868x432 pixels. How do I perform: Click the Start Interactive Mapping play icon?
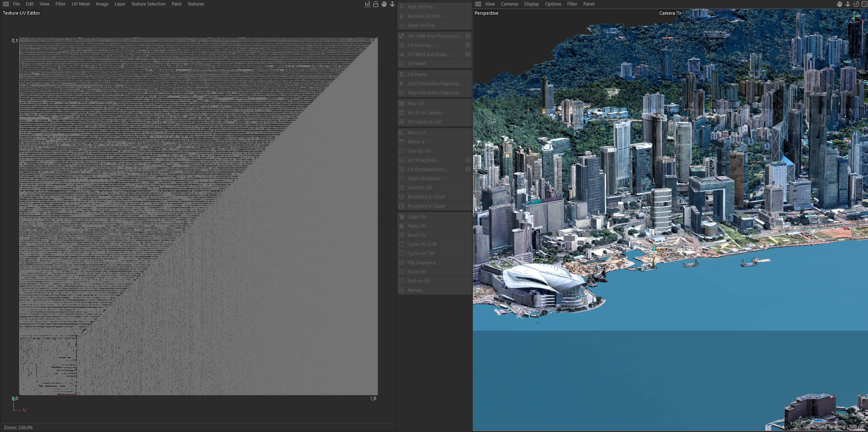tap(402, 84)
